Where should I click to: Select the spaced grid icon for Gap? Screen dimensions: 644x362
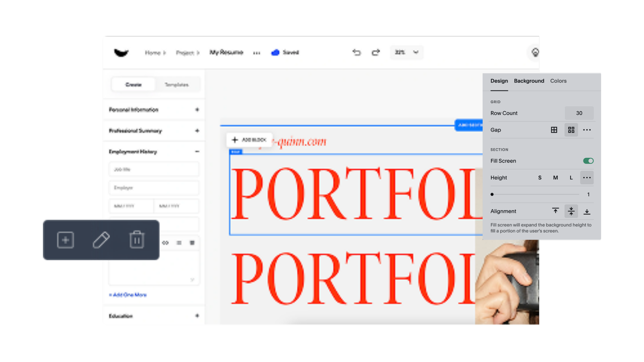[571, 130]
